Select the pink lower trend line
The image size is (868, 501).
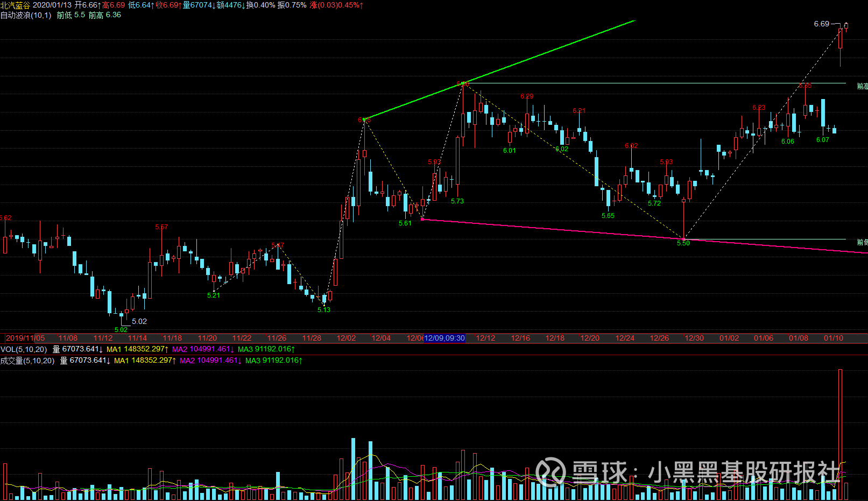coord(645,235)
